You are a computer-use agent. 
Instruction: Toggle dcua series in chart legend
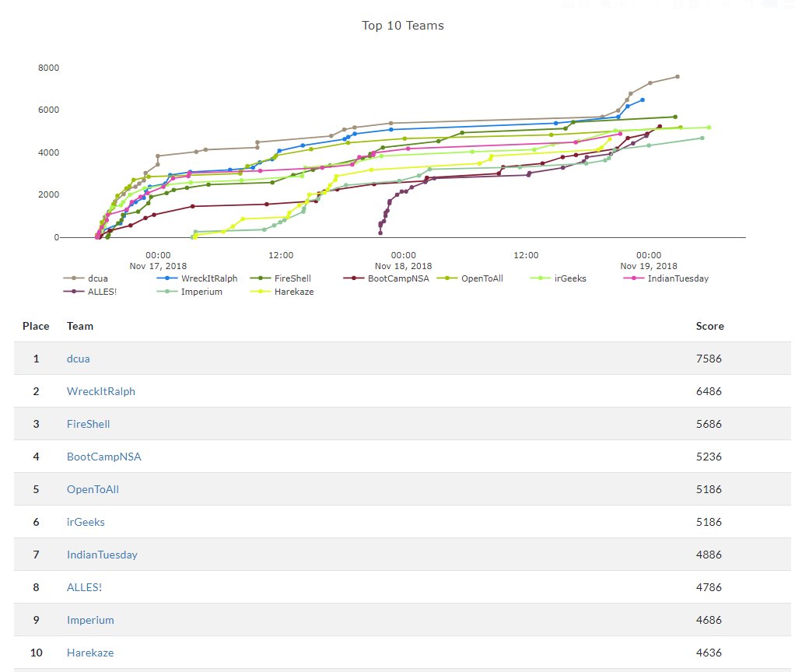click(86, 278)
